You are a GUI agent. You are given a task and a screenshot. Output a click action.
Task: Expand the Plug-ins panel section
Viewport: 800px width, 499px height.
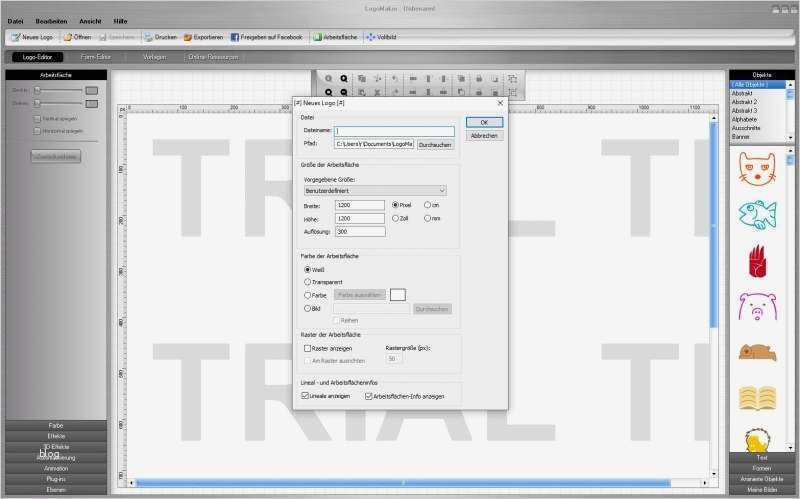(x=56, y=479)
